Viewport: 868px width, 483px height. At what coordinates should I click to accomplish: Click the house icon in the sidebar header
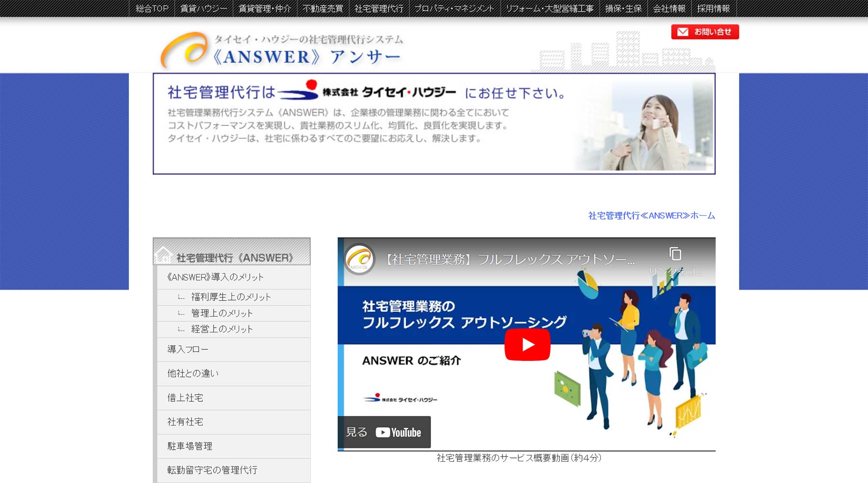click(x=163, y=255)
